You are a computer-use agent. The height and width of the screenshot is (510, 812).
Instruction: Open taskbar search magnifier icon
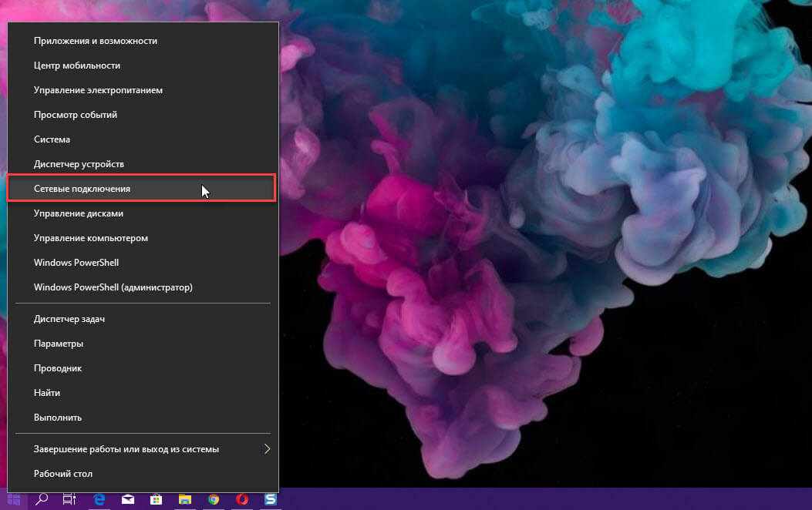click(x=42, y=499)
